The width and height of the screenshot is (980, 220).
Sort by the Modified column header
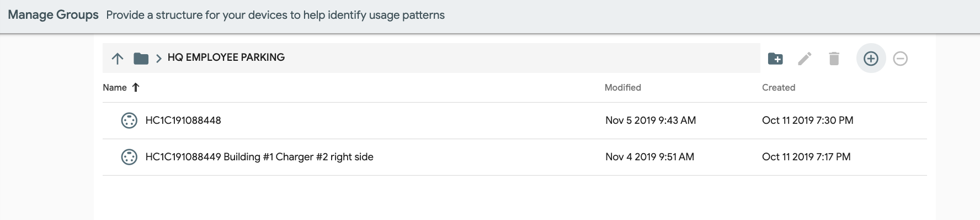[622, 87]
